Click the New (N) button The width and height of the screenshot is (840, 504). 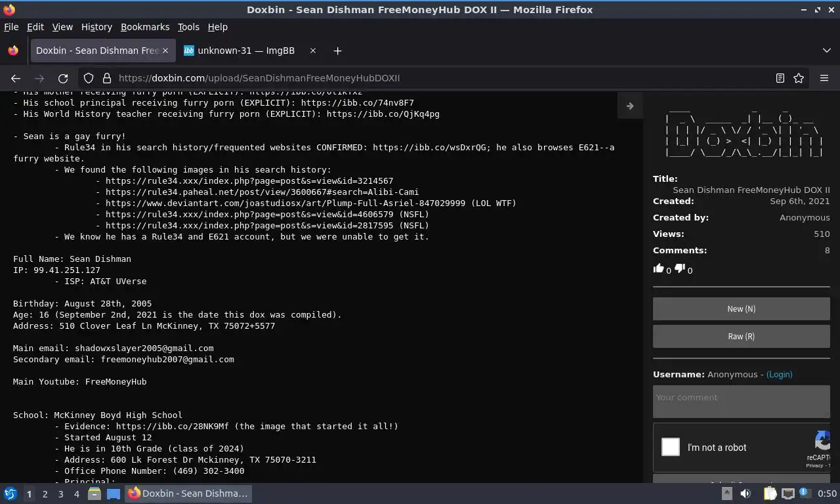(742, 308)
